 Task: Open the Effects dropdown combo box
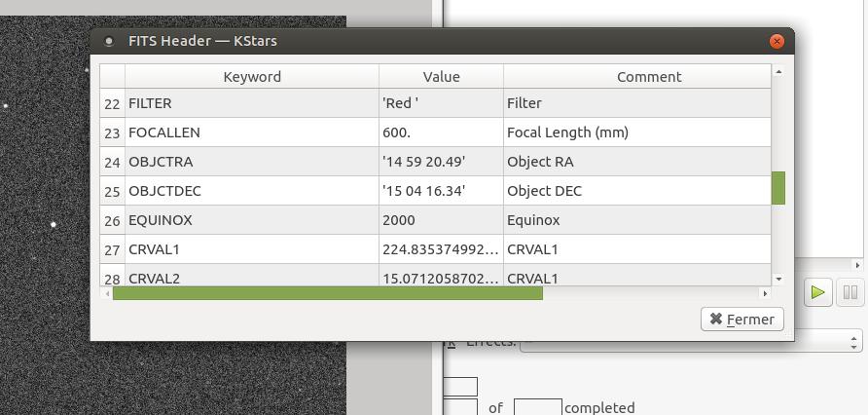tap(691, 341)
